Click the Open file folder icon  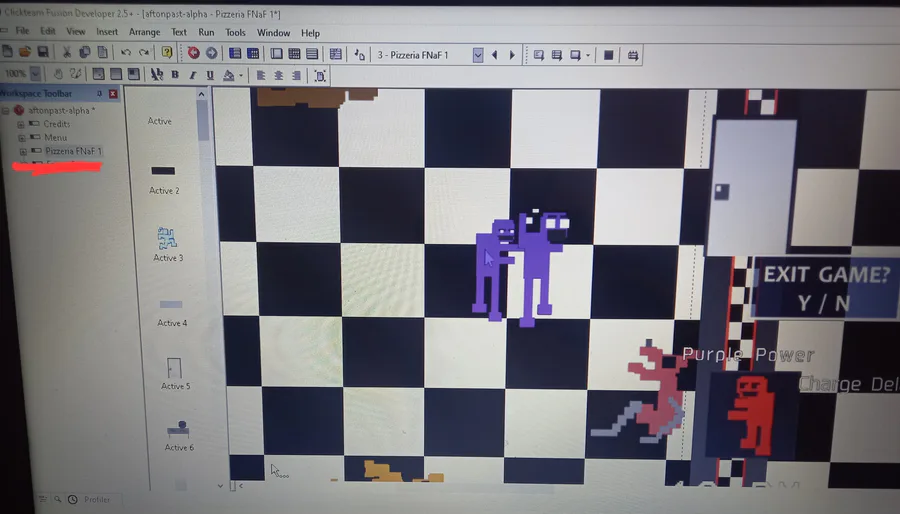pyautogui.click(x=25, y=52)
